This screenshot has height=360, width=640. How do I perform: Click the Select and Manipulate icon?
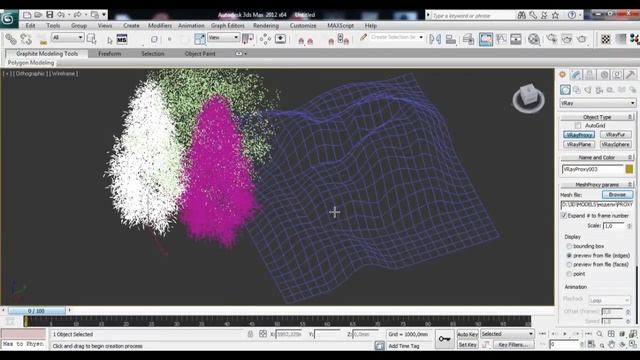(265, 39)
